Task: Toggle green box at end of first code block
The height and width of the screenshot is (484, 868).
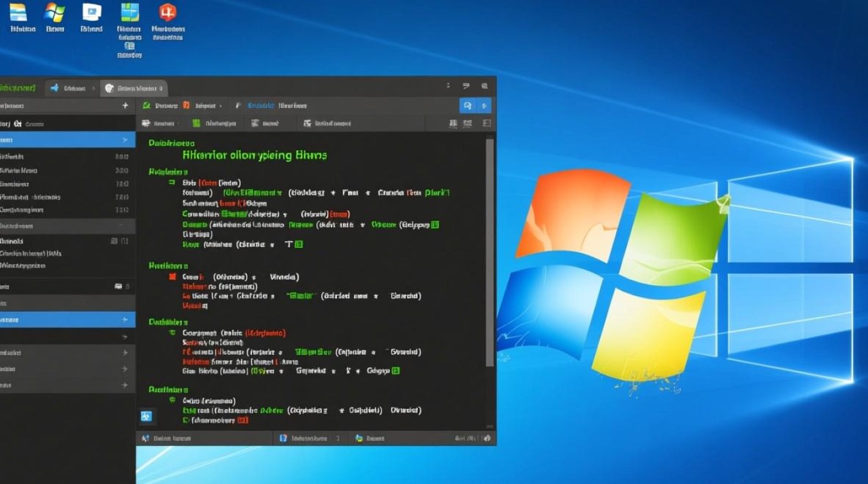Action: [x=298, y=245]
